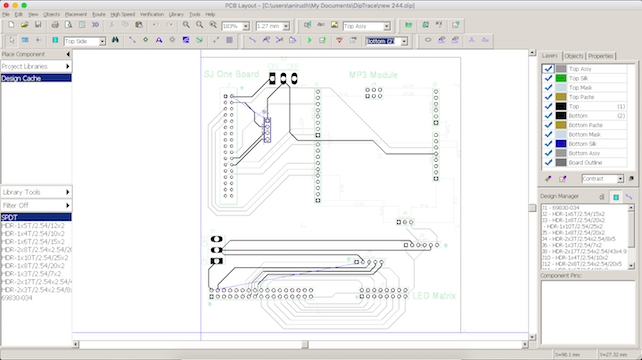
Task: Select the place text tool
Action: pyautogui.click(x=159, y=40)
